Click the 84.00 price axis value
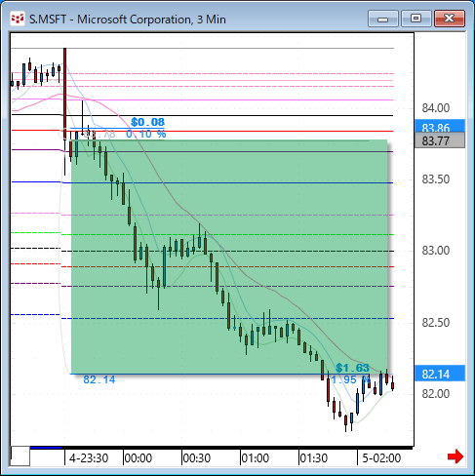This screenshot has width=475, height=476. pyautogui.click(x=436, y=108)
